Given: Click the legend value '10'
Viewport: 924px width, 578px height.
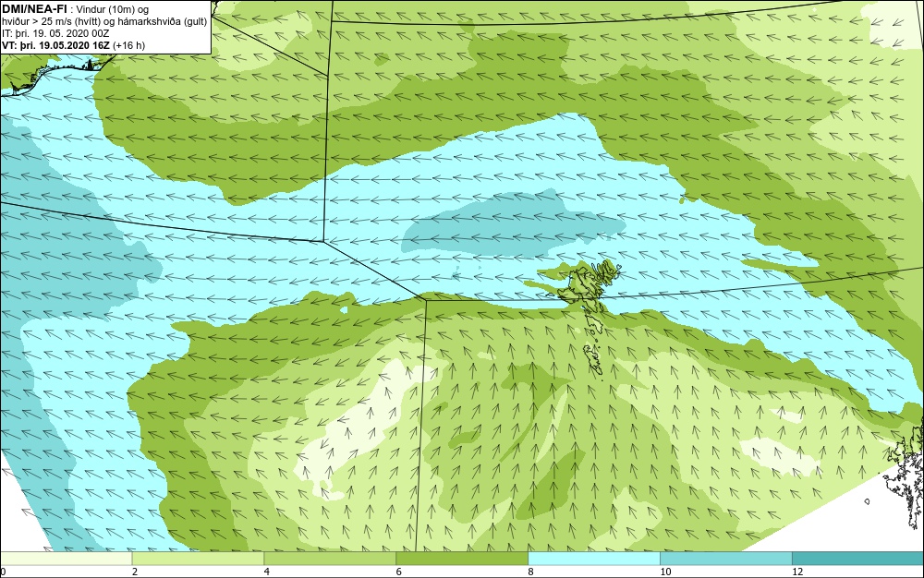Looking at the screenshot, I should click(665, 572).
